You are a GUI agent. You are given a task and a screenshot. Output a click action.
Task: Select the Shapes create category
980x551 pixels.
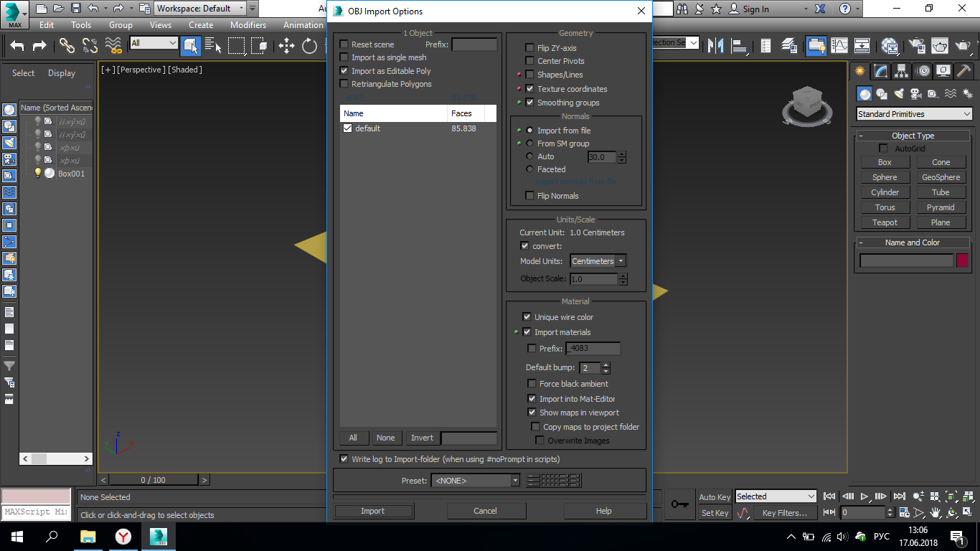[882, 94]
